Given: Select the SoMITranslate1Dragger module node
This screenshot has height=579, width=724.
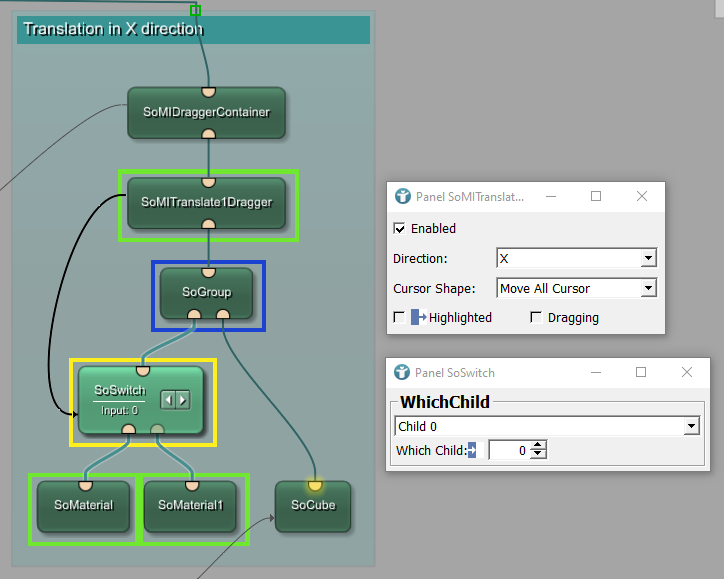Looking at the screenshot, I should coord(207,203).
